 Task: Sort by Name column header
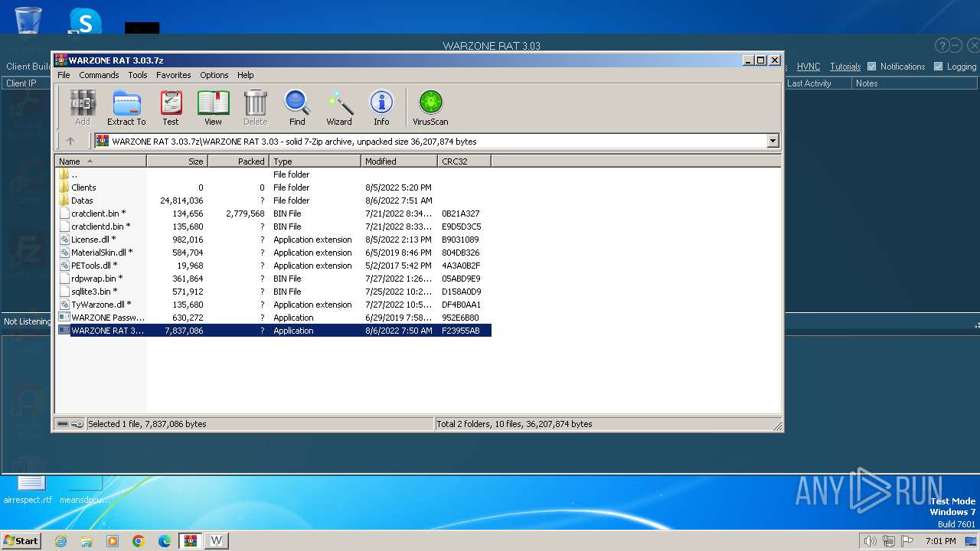pos(100,161)
